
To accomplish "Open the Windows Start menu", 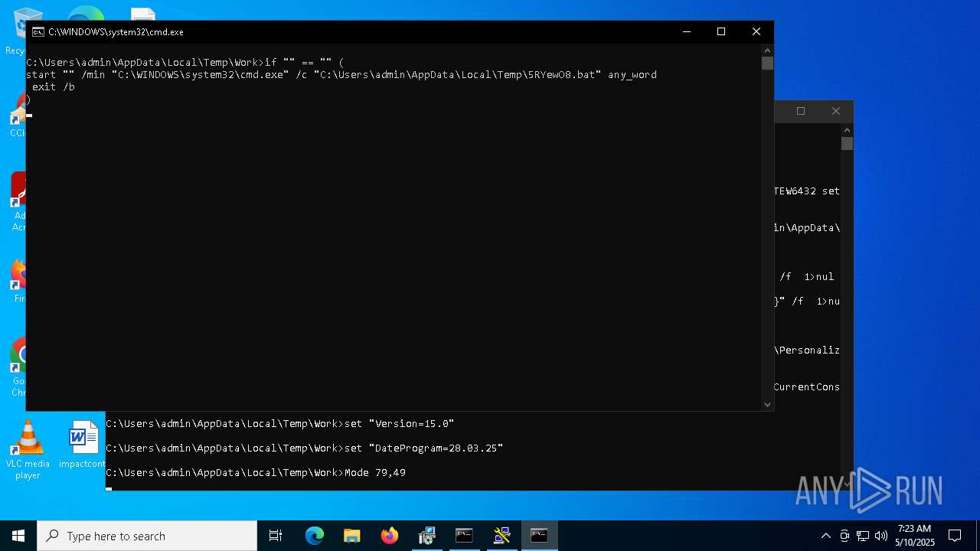I will [x=18, y=536].
